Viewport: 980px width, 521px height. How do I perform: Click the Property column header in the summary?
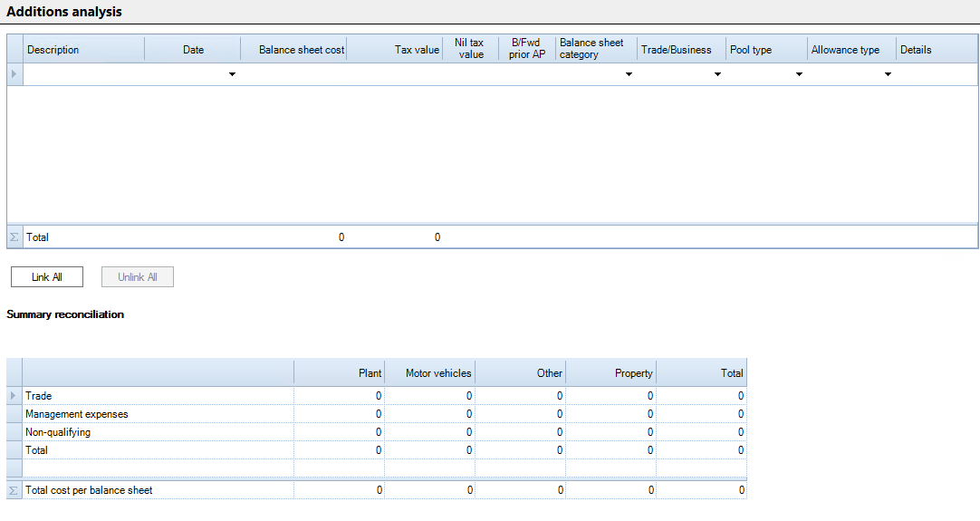coord(611,372)
